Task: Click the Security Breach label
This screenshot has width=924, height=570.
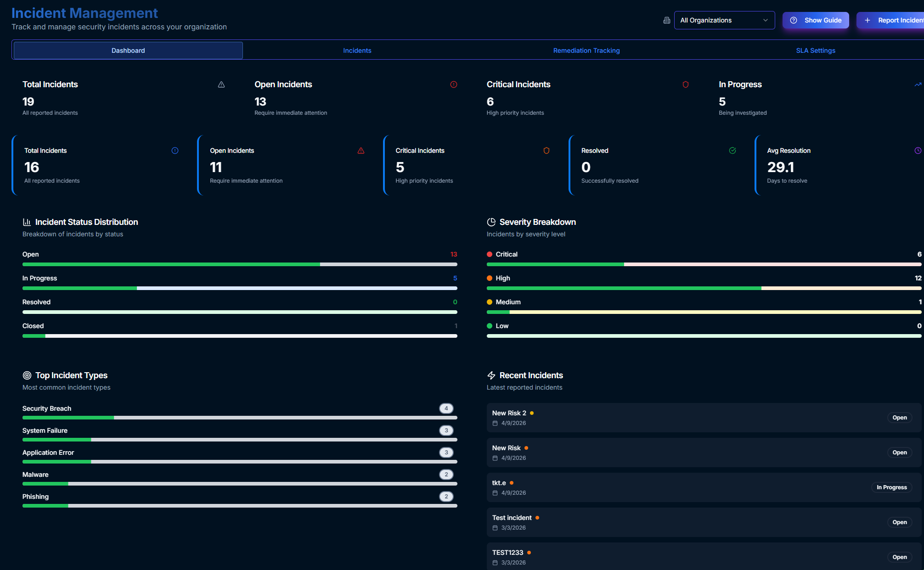Action: (47, 408)
